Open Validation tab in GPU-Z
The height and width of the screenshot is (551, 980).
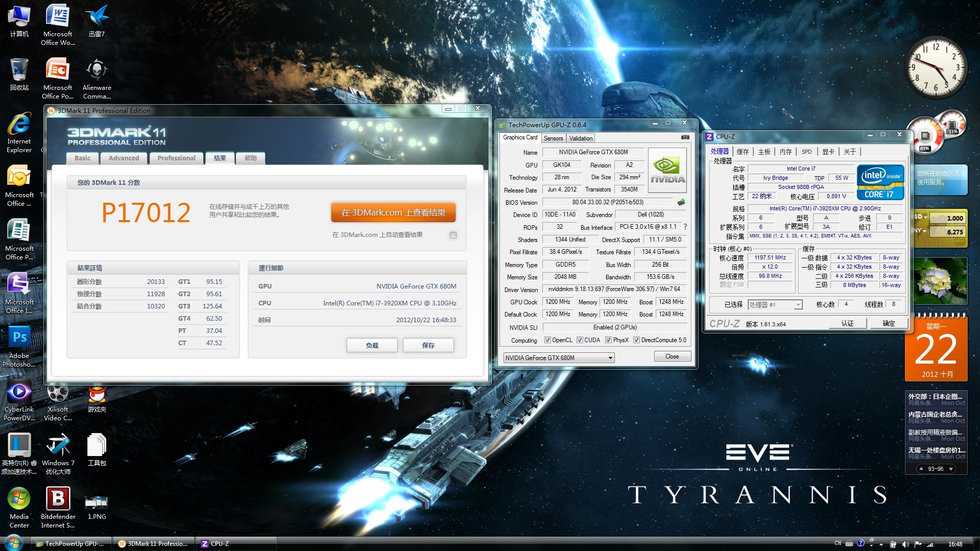(x=581, y=138)
